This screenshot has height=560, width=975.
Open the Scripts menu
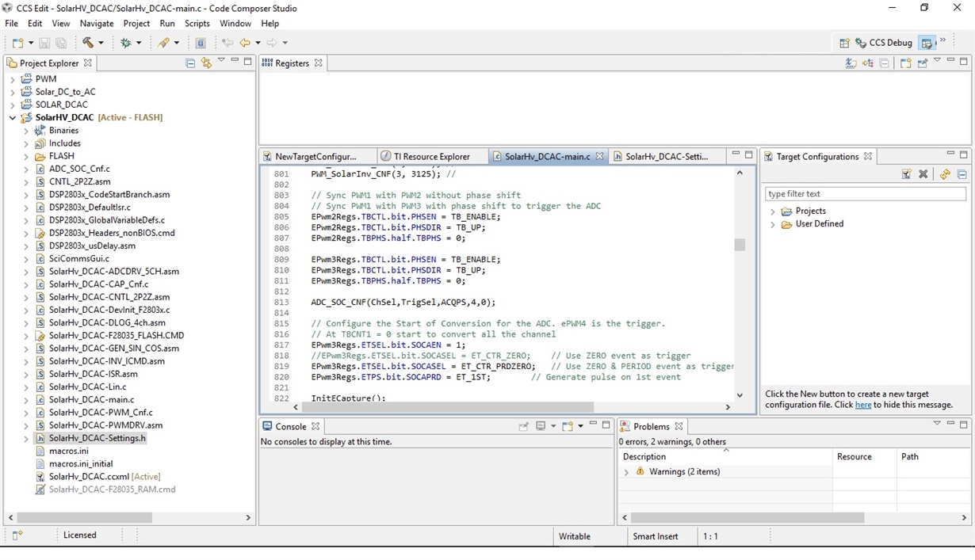(197, 24)
